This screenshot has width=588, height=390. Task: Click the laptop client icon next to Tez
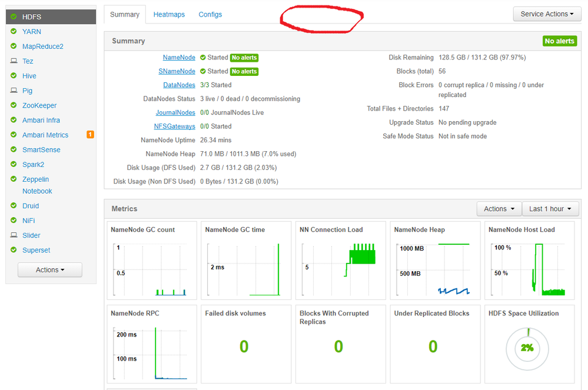[14, 61]
